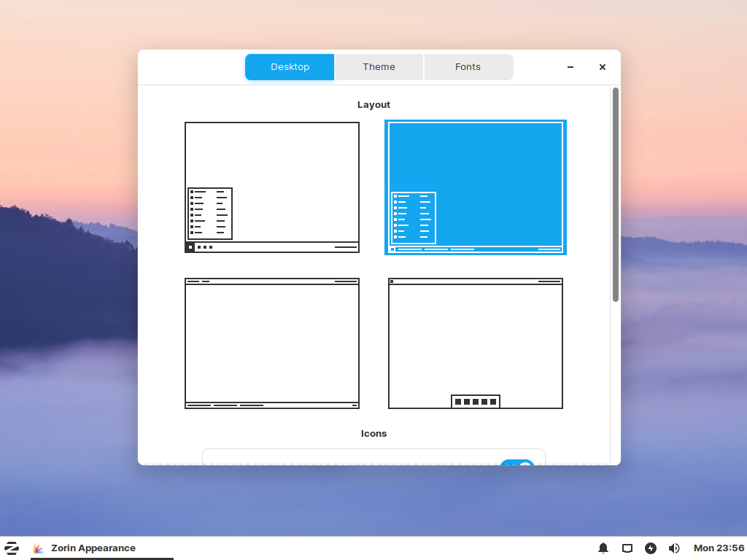Select the highlighted blue layout thumbnail
747x560 pixels.
click(x=476, y=187)
